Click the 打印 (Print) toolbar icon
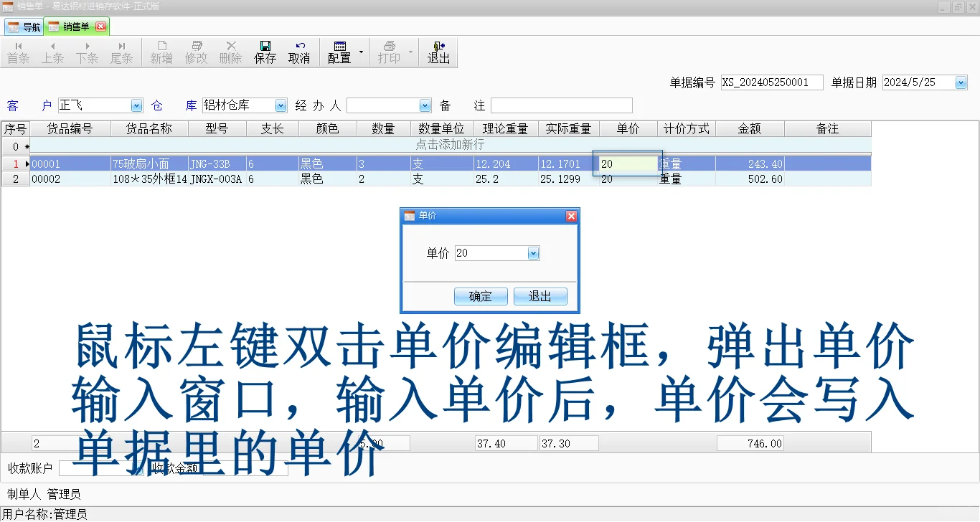This screenshot has width=980, height=522. click(x=390, y=52)
